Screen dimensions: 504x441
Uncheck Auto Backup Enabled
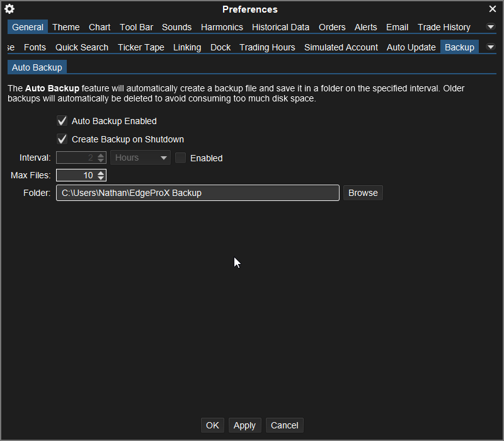62,120
